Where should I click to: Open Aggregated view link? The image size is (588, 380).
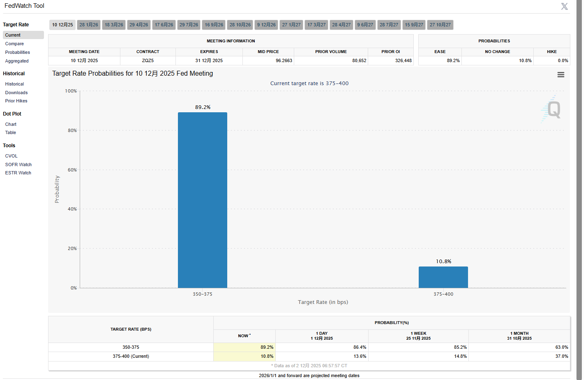click(17, 61)
